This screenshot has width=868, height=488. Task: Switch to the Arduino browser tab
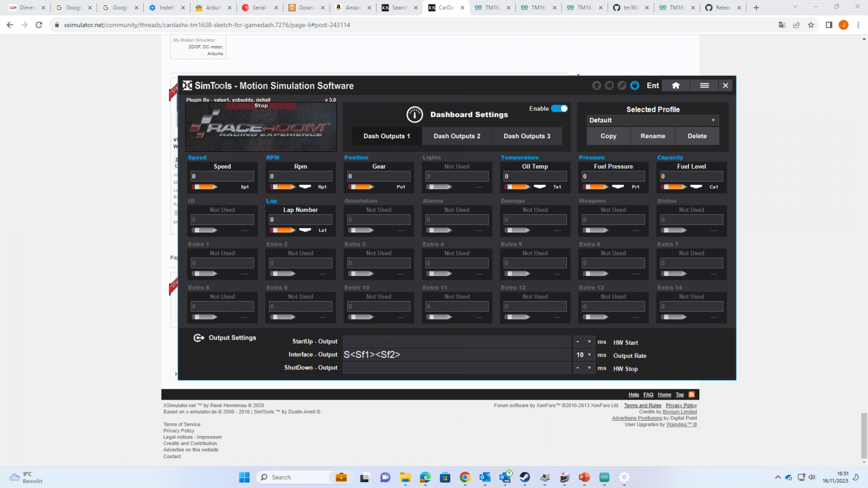point(214,8)
